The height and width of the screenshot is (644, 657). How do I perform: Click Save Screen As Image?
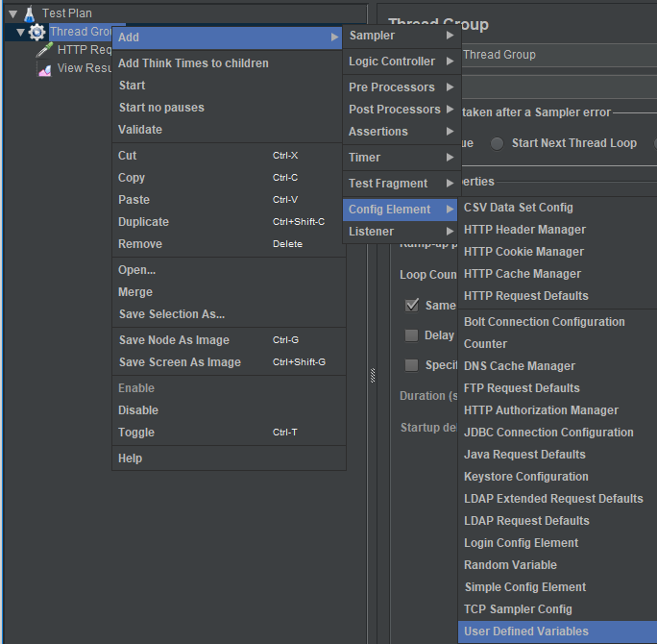coord(229,362)
